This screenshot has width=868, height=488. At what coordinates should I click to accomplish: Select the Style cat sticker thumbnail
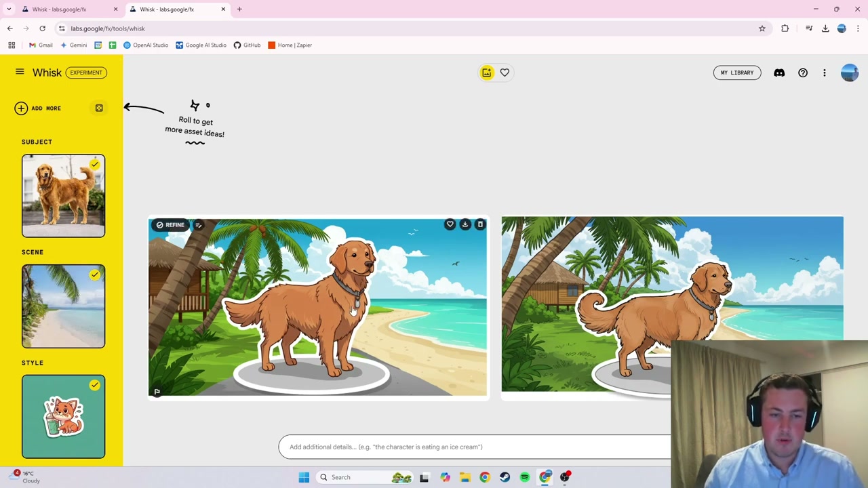(63, 417)
